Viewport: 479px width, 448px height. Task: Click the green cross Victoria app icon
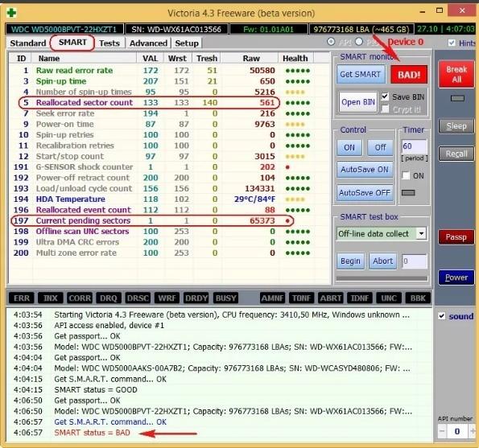click(11, 13)
